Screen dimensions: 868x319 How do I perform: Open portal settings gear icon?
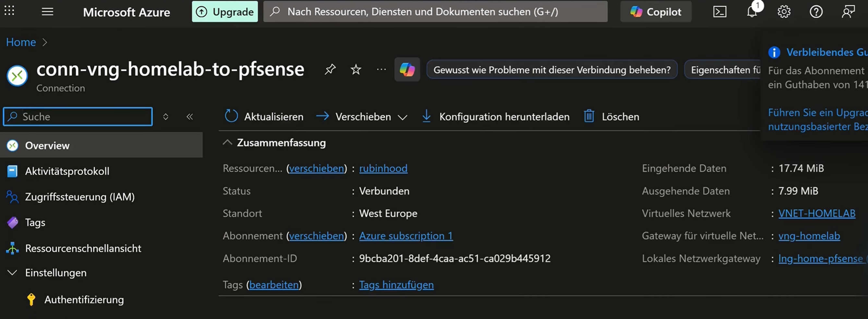pyautogui.click(x=784, y=12)
